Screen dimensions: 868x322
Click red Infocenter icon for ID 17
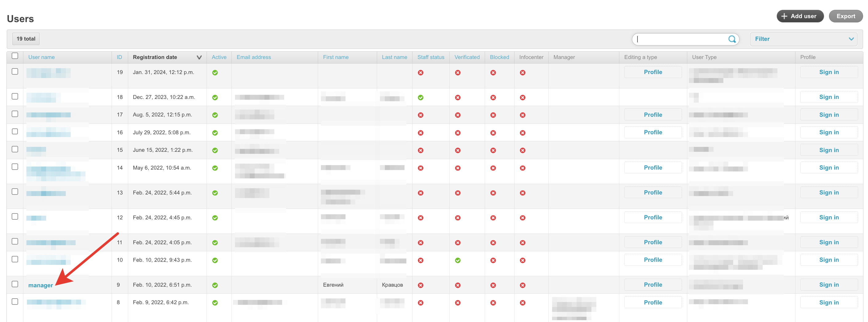pos(522,115)
